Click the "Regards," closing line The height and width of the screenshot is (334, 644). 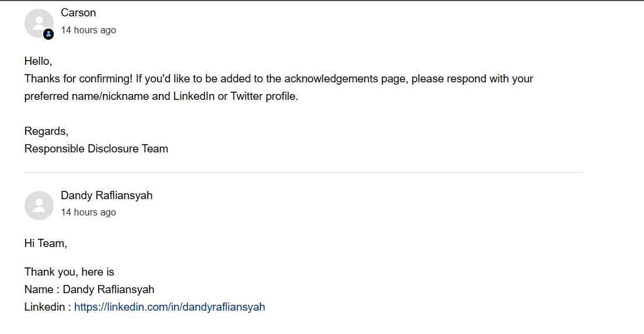pyautogui.click(x=46, y=131)
